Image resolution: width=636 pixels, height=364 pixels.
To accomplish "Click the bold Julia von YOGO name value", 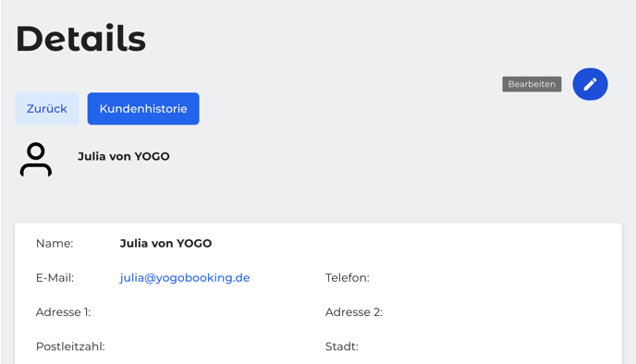I will [x=165, y=243].
